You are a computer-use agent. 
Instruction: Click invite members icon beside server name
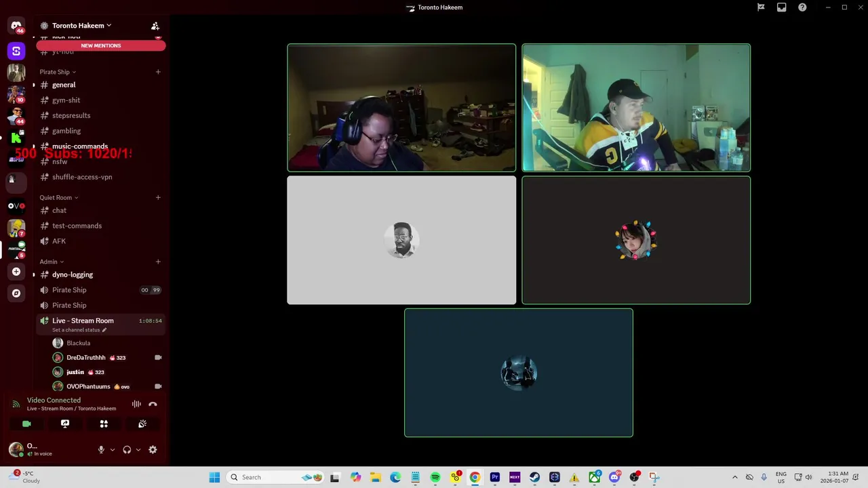click(x=155, y=26)
